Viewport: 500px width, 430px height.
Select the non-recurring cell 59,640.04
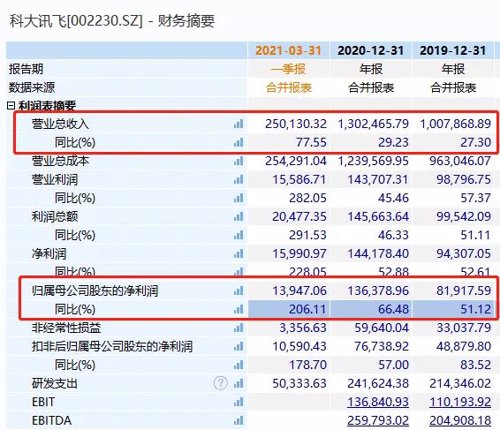click(x=381, y=328)
